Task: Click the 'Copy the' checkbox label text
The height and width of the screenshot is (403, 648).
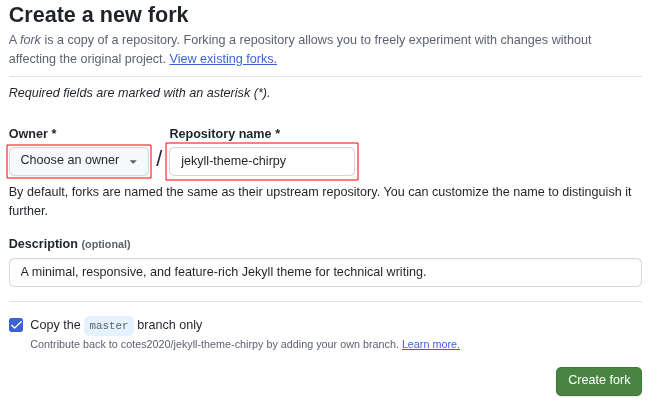Action: (x=55, y=325)
